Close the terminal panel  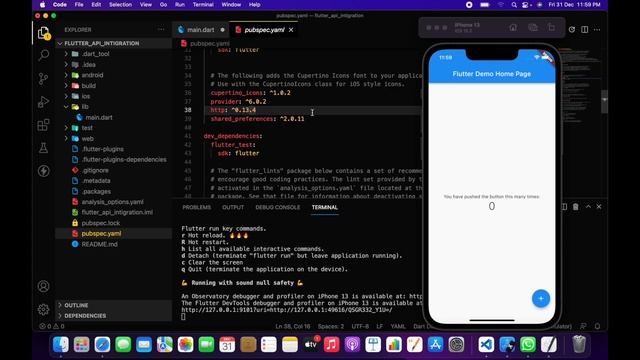(x=599, y=207)
